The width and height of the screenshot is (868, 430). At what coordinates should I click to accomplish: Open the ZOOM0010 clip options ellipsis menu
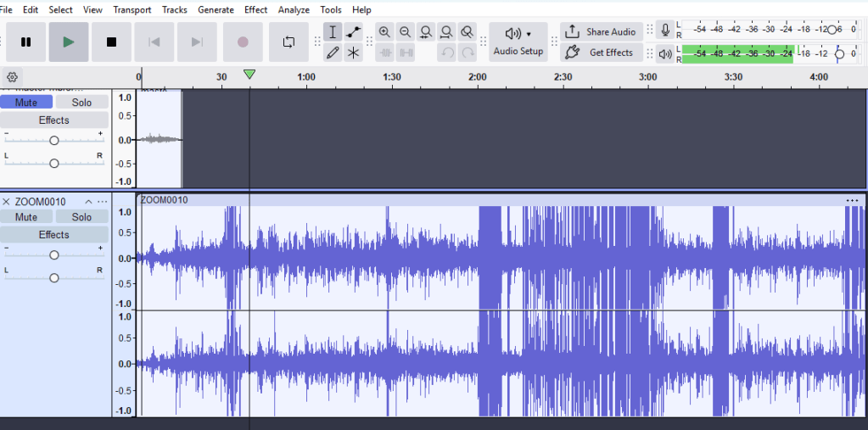852,200
